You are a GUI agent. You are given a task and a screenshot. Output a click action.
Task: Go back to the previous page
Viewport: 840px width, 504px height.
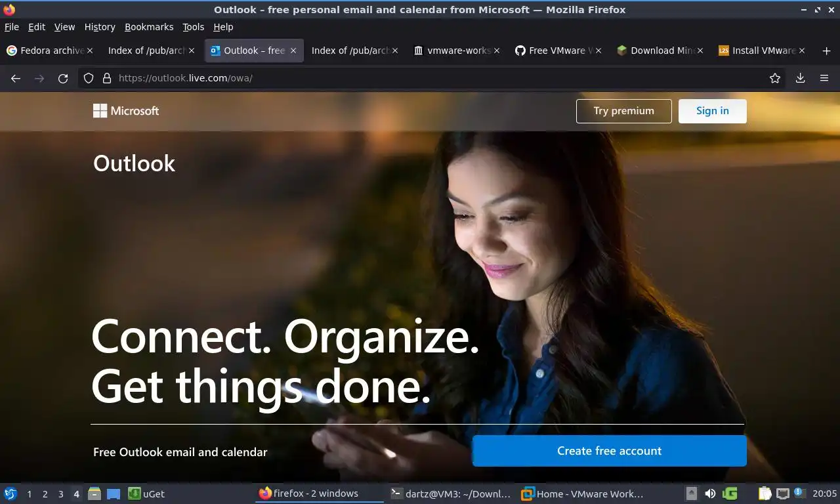coord(16,78)
